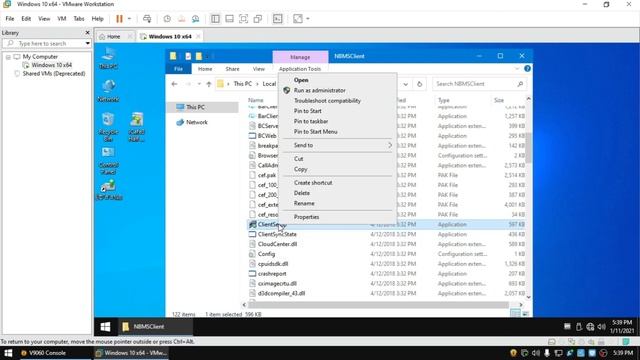Open the stretch display dropdown arrow
Screen dimensions: 640x360
[308, 19]
